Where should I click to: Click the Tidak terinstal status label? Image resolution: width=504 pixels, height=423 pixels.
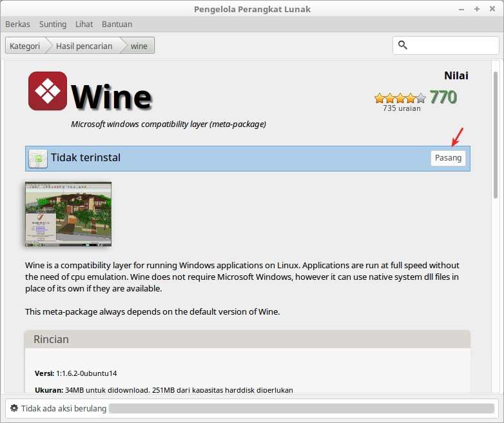pyautogui.click(x=86, y=157)
